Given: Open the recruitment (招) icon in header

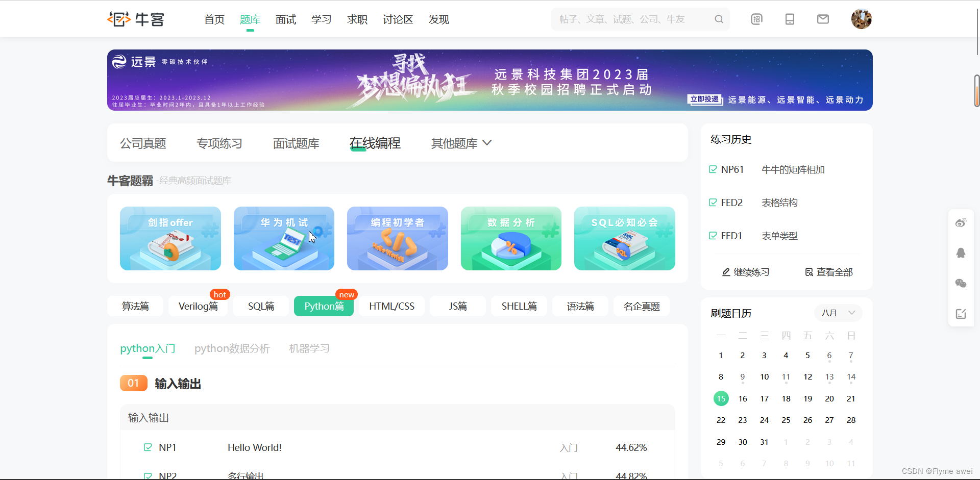Looking at the screenshot, I should click(756, 19).
